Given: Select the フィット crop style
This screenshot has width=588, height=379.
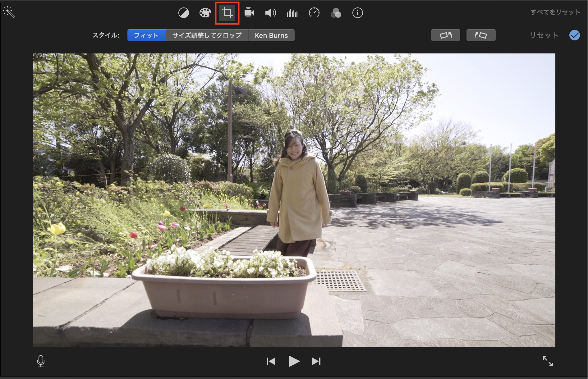Looking at the screenshot, I should pos(146,35).
